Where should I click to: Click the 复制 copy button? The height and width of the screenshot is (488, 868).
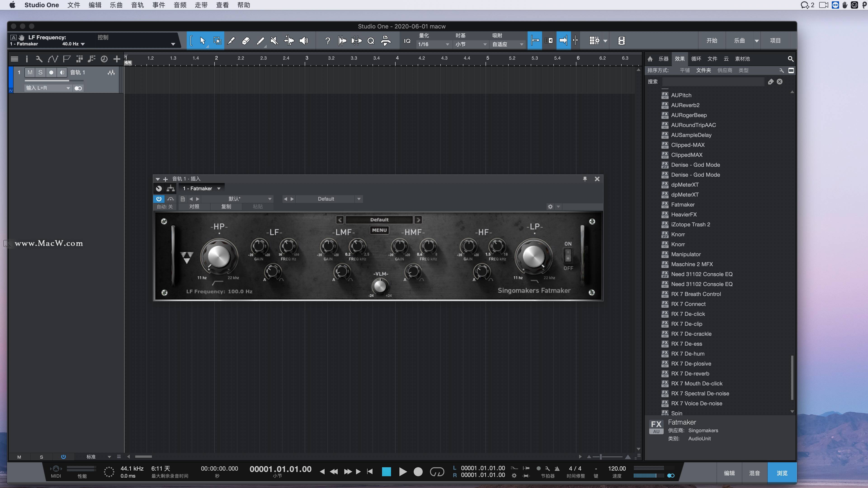click(226, 206)
